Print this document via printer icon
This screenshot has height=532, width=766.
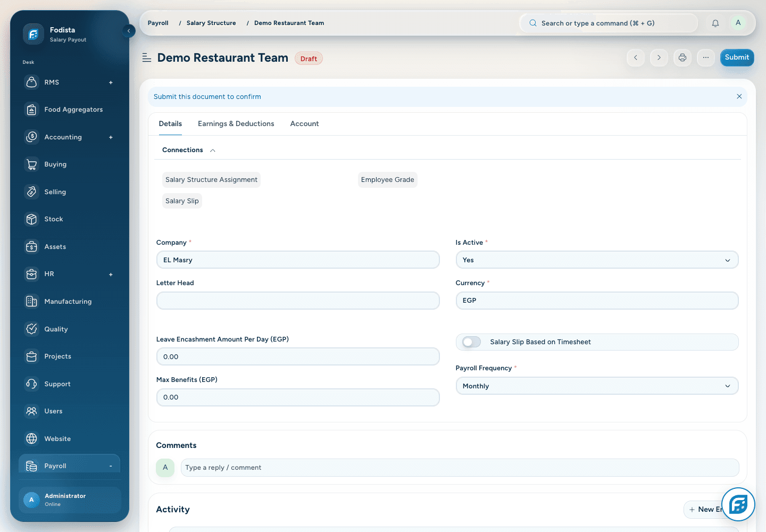[x=682, y=57]
